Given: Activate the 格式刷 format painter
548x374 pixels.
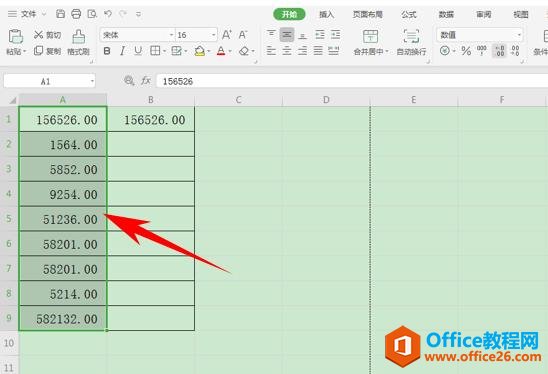Looking at the screenshot, I should (79, 42).
